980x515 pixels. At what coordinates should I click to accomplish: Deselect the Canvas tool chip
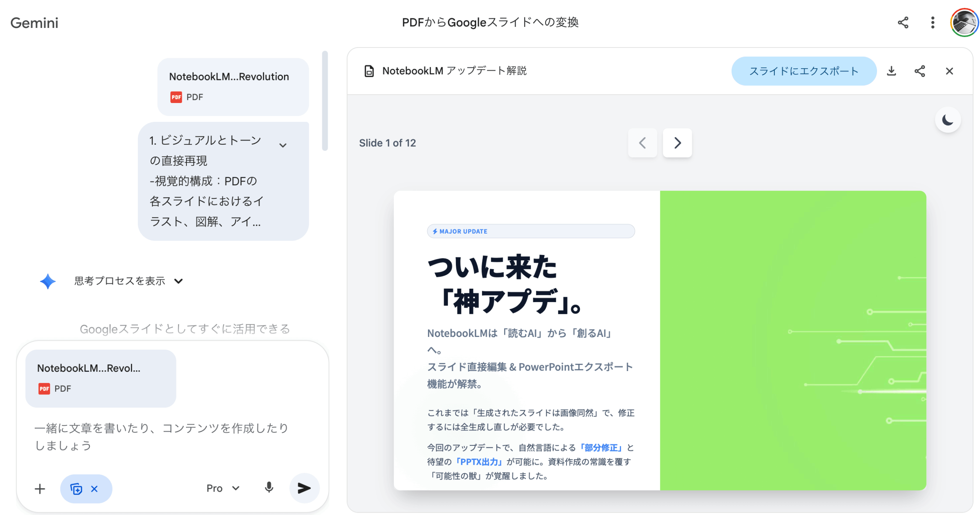click(94, 489)
